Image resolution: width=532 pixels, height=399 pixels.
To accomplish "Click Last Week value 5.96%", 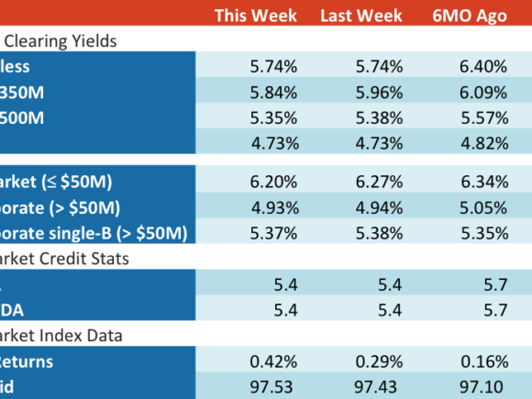I will point(379,93).
